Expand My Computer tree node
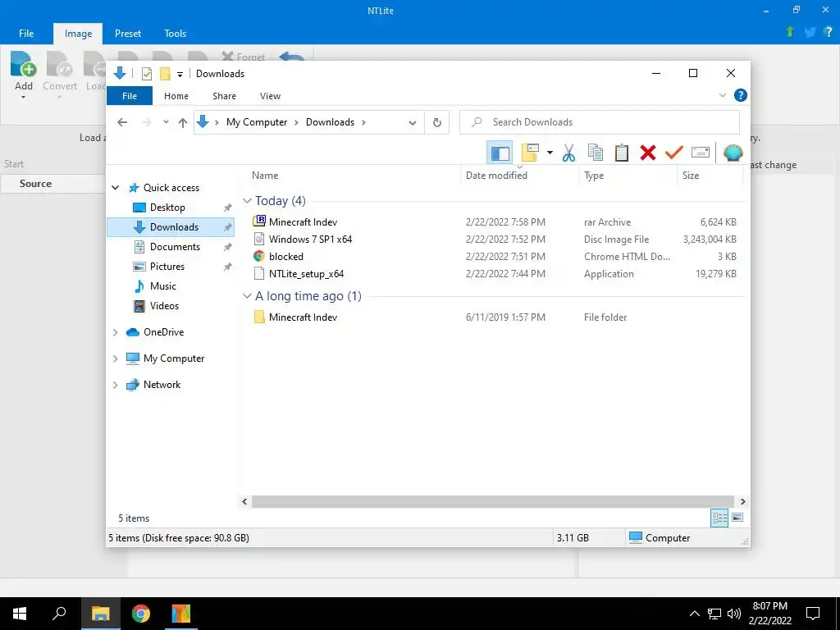Screen dimensions: 840x630 point(115,358)
